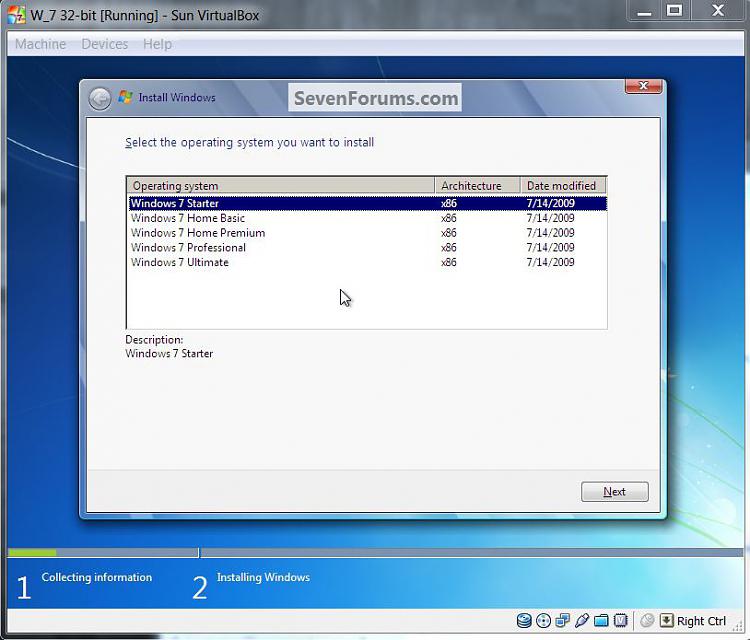
Task: Select the Windows 7 Starter row
Action: click(x=367, y=203)
